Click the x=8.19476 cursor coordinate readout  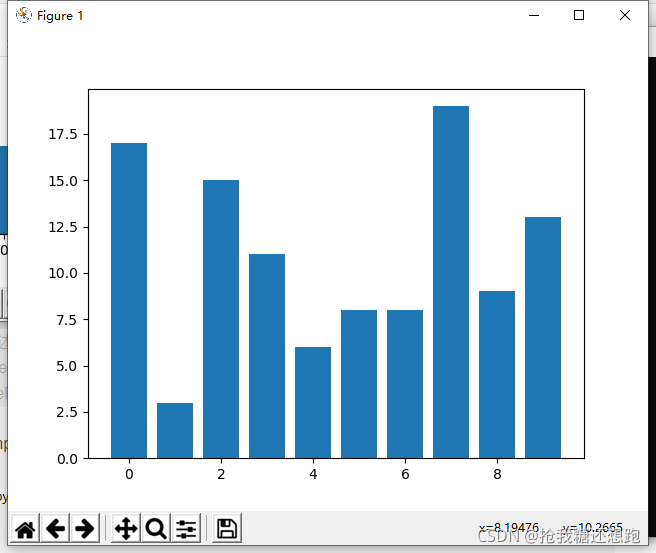[509, 528]
